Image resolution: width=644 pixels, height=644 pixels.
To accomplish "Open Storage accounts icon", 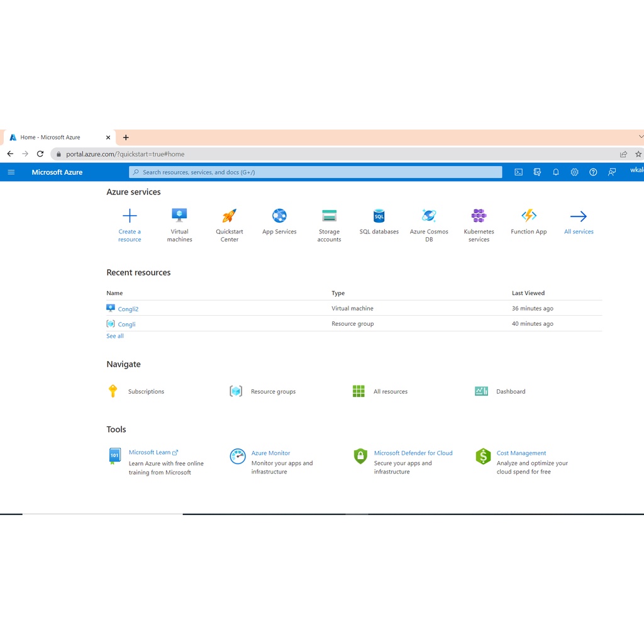I will click(329, 216).
